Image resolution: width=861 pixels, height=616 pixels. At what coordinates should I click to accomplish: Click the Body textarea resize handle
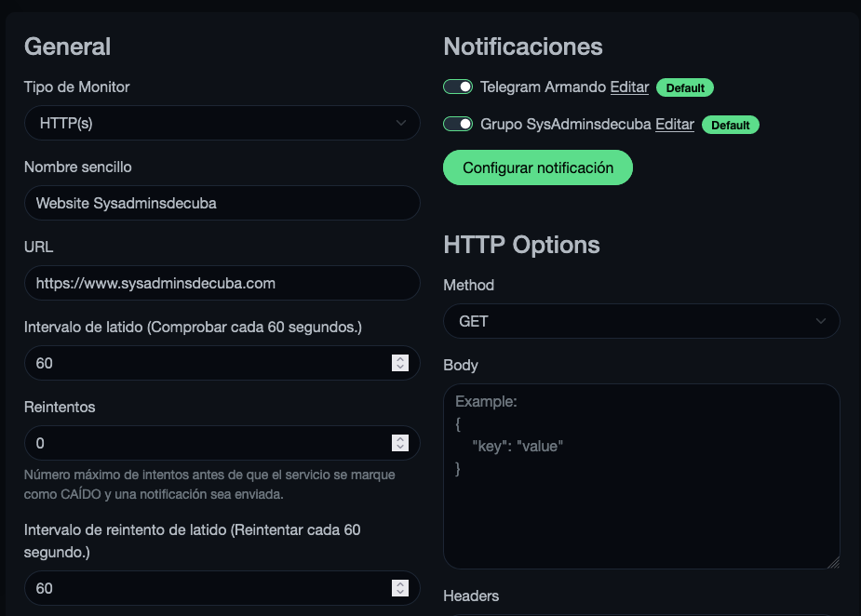(x=834, y=563)
